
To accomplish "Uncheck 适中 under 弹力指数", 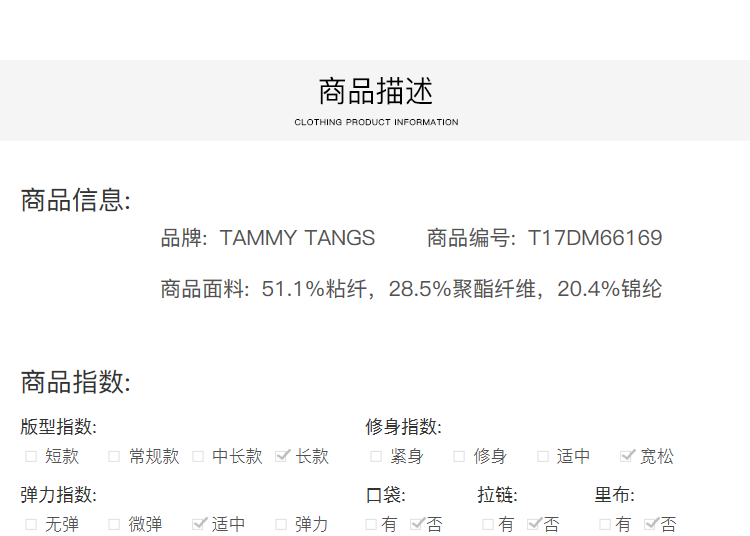I will click(198, 523).
